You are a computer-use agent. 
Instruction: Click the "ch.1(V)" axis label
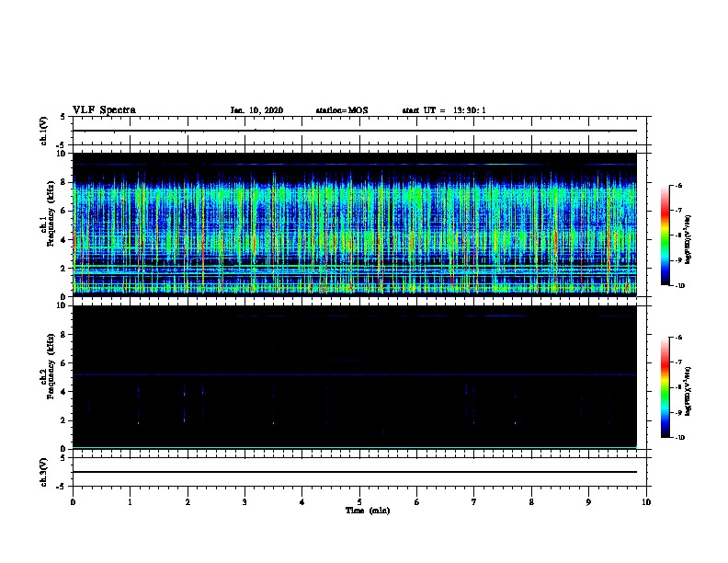(x=43, y=131)
